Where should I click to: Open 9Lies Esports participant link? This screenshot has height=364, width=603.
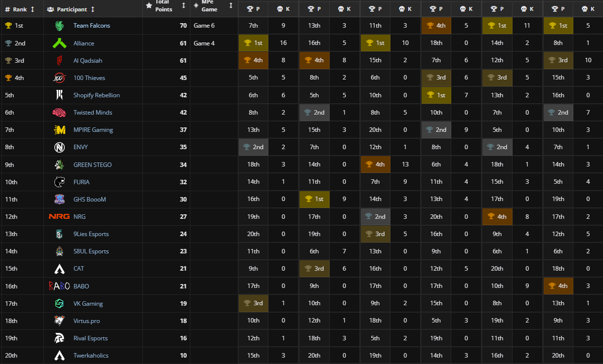click(x=91, y=234)
